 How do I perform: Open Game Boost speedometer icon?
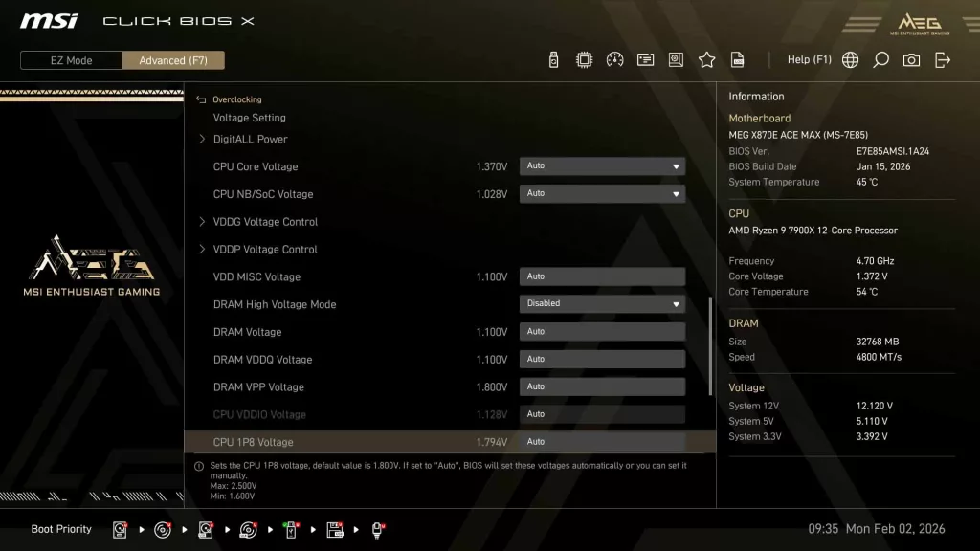pyautogui.click(x=614, y=59)
